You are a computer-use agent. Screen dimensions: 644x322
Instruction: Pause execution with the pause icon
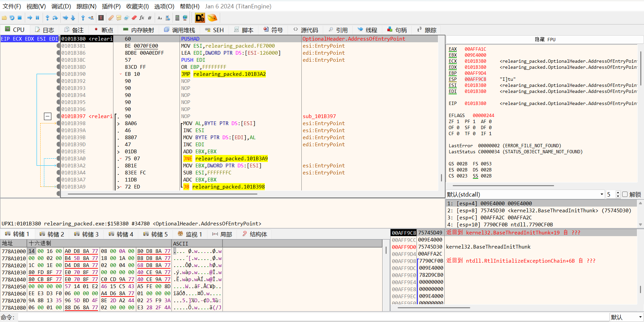tap(38, 18)
